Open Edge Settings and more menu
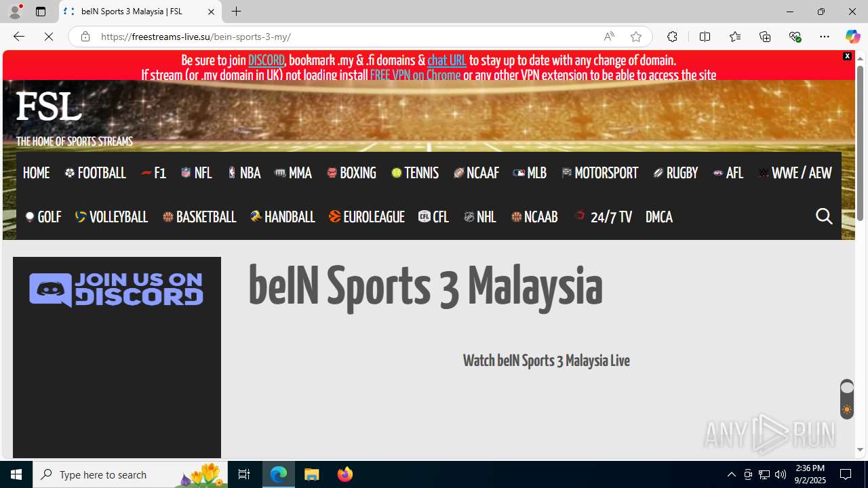 (x=825, y=37)
